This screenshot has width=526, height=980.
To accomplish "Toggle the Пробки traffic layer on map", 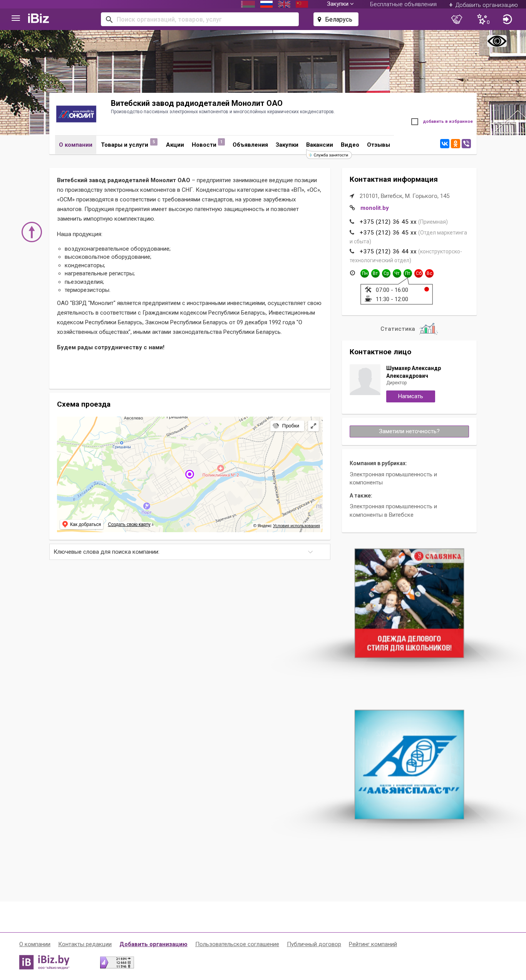I will (287, 426).
